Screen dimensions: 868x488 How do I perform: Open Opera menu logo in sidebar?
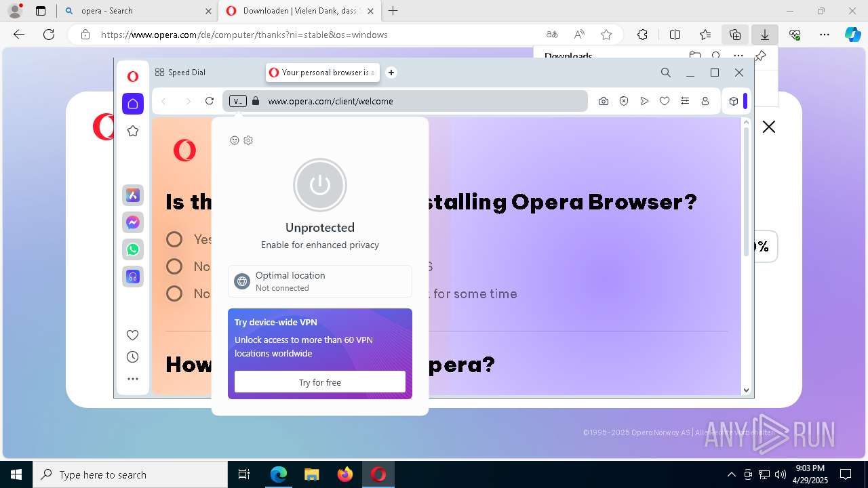[133, 77]
